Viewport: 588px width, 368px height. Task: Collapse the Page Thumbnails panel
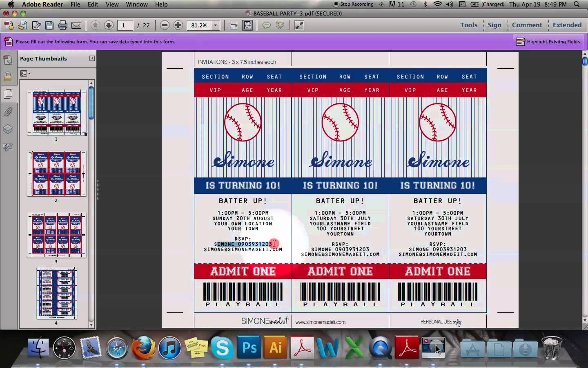coord(92,58)
